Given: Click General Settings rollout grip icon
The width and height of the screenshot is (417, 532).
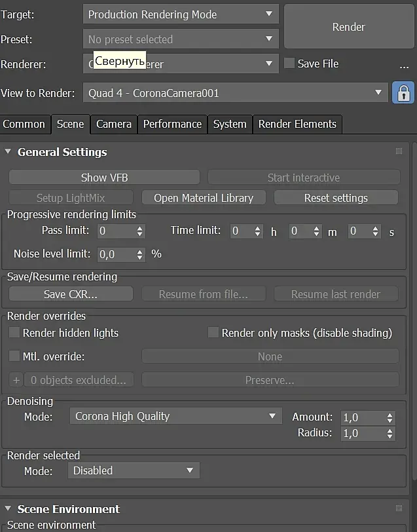Looking at the screenshot, I should pos(399,152).
